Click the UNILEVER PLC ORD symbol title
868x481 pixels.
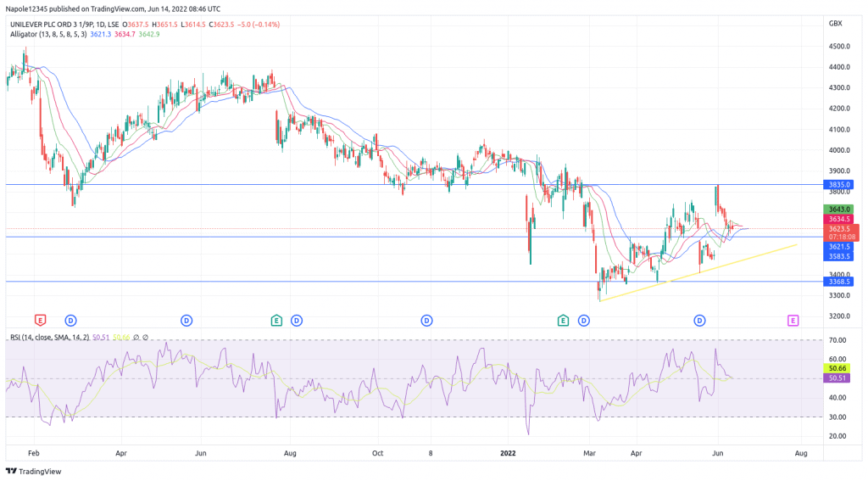[x=64, y=25]
